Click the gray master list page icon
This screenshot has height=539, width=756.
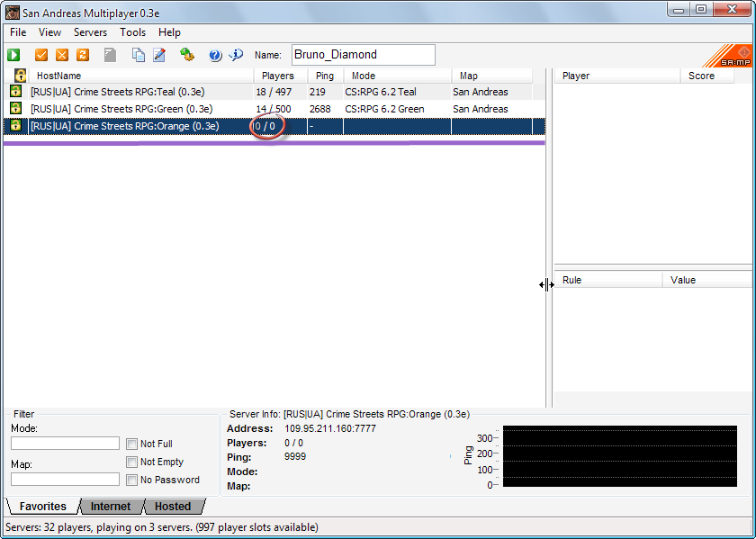[111, 55]
